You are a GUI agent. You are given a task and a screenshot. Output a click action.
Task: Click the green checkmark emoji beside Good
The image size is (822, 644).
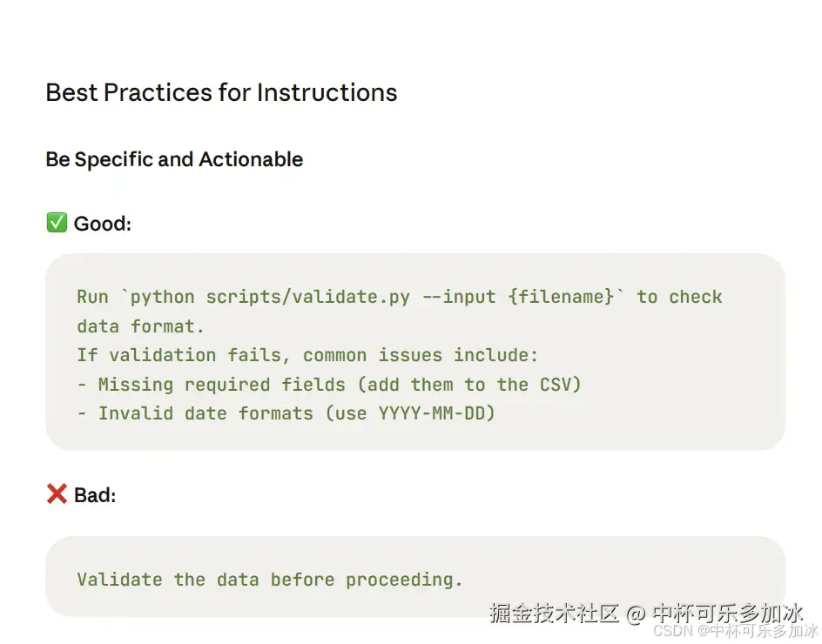(57, 224)
